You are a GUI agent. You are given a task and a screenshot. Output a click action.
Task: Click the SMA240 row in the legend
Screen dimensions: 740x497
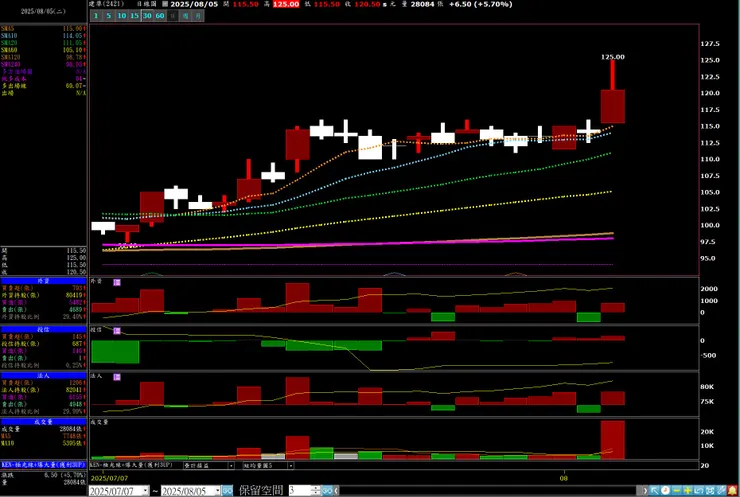click(43, 64)
